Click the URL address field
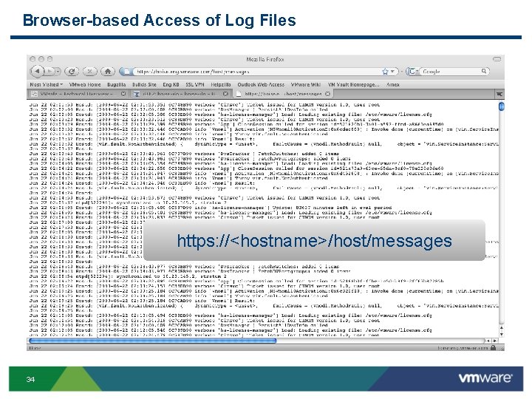Screen dimensions: 532x399 (x=256, y=72)
